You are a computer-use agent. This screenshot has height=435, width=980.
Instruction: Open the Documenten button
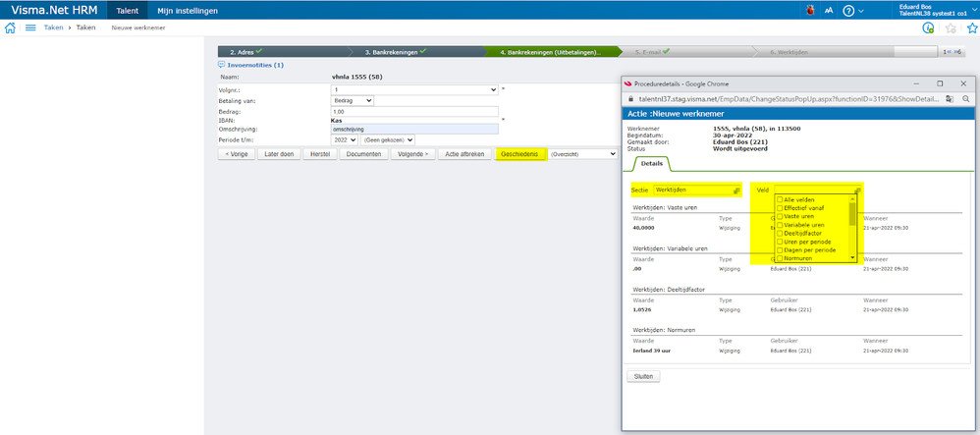pyautogui.click(x=363, y=154)
